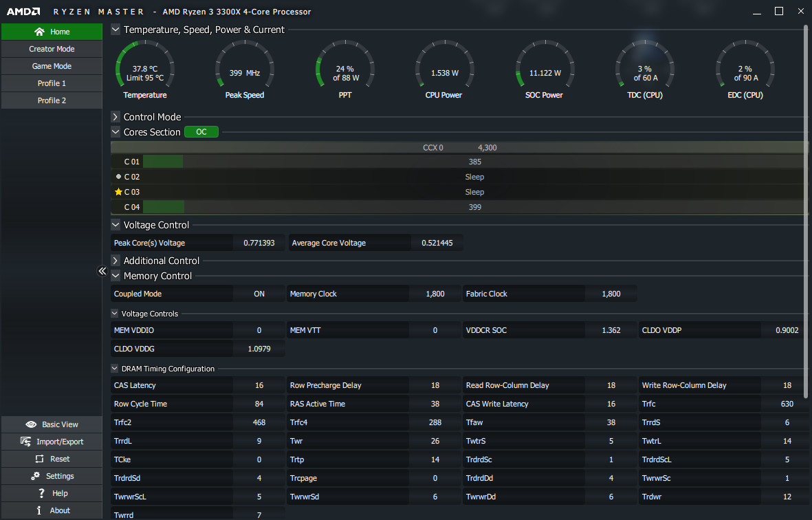Click the VDDCR SOC value 1.362
Image resolution: width=812 pixels, height=520 pixels.
coord(611,330)
